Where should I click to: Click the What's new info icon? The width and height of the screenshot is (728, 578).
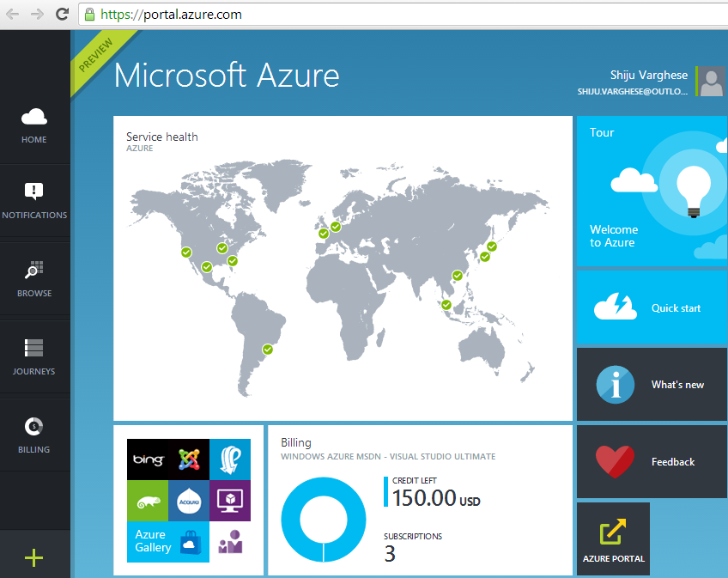click(616, 385)
